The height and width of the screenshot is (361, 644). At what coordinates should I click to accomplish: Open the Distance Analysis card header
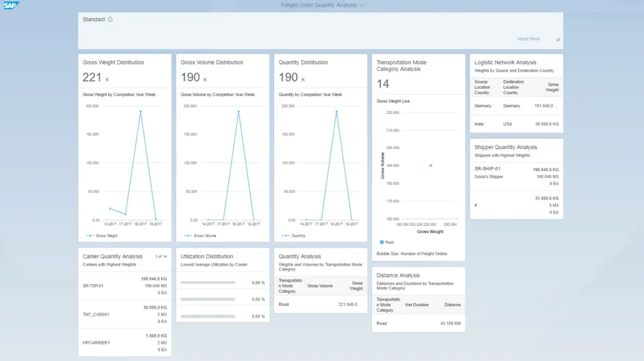(398, 276)
